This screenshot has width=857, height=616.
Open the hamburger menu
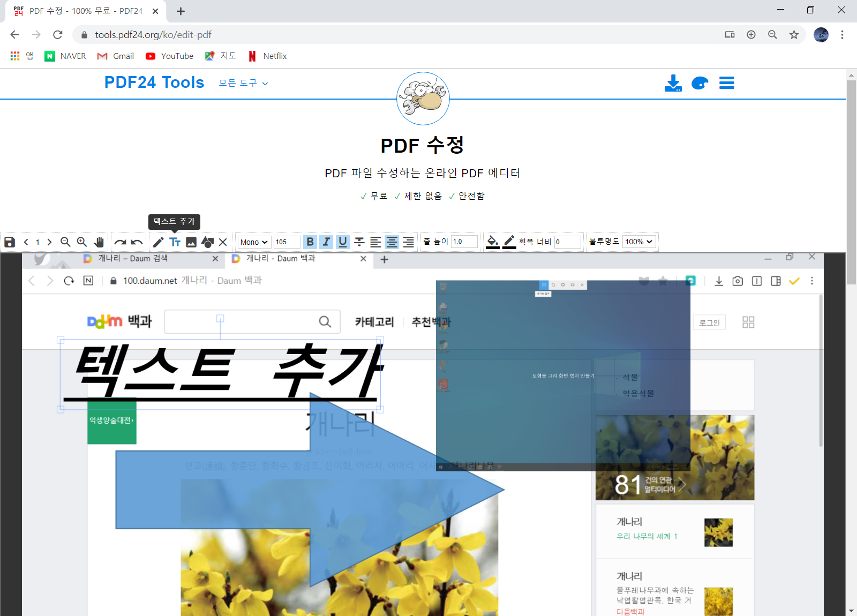pyautogui.click(x=727, y=83)
